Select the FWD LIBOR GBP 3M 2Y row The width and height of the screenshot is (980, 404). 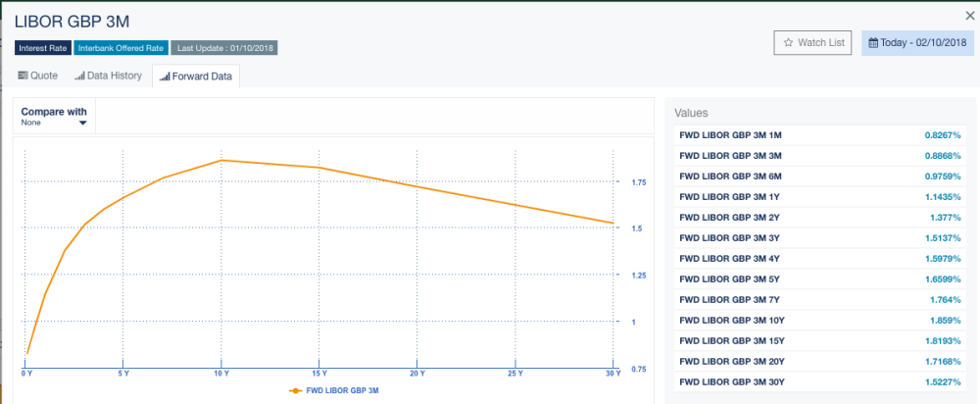[x=820, y=218]
